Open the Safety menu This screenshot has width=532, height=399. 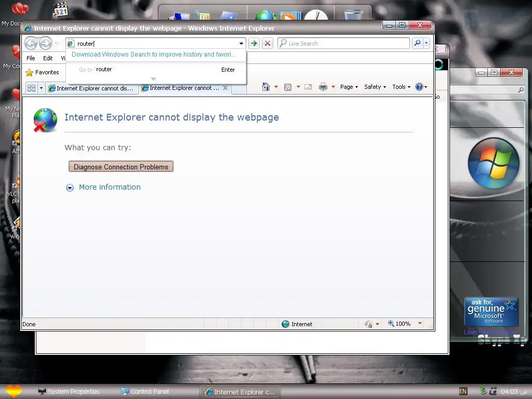coord(375,87)
